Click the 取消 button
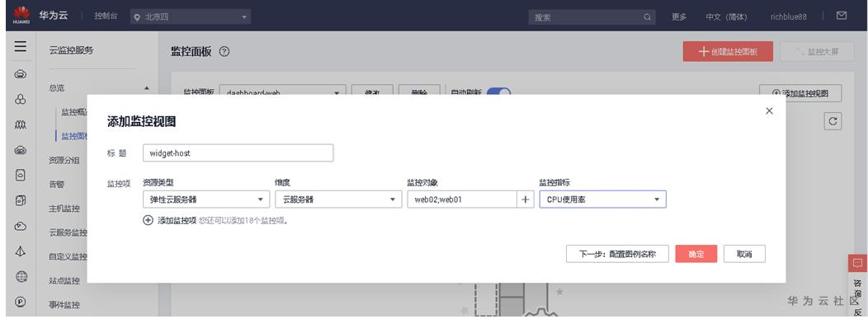This screenshot has height=319, width=868. (x=744, y=254)
